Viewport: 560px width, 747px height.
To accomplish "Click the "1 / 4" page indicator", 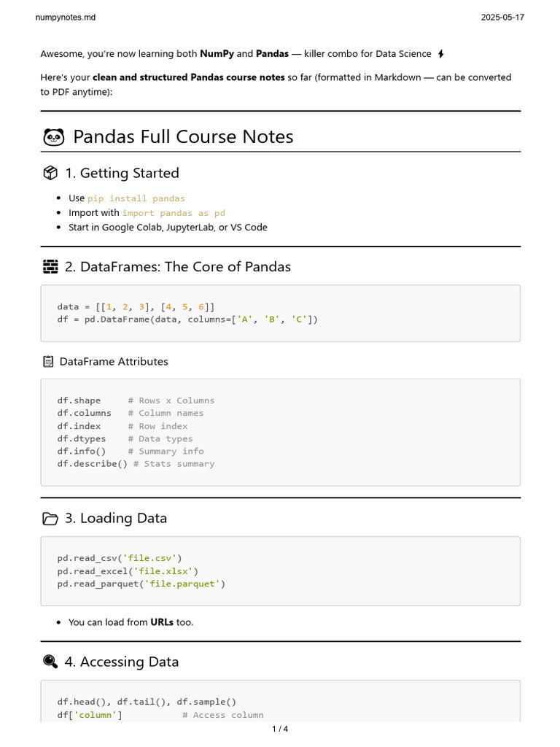I will tap(280, 729).
